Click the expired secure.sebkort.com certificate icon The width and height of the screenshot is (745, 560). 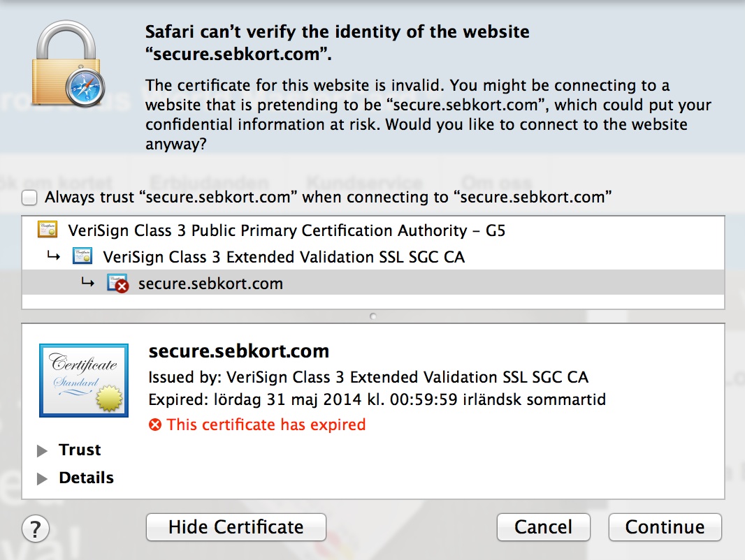coord(118,283)
